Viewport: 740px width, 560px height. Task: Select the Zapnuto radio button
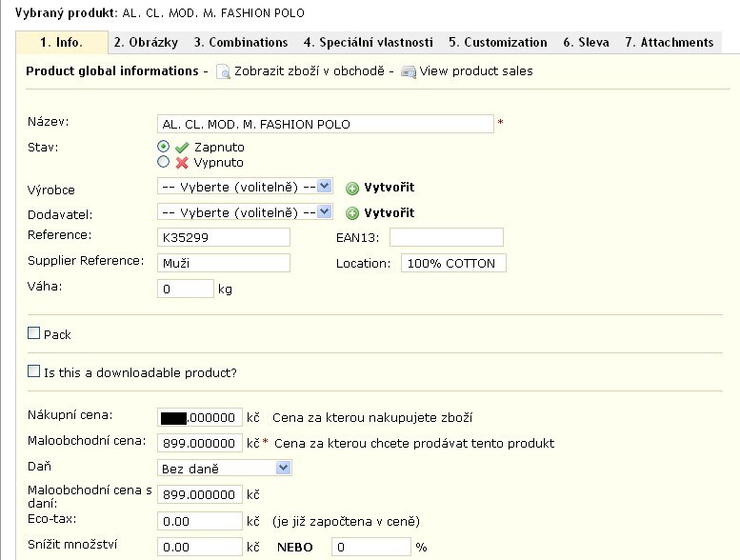(x=164, y=147)
